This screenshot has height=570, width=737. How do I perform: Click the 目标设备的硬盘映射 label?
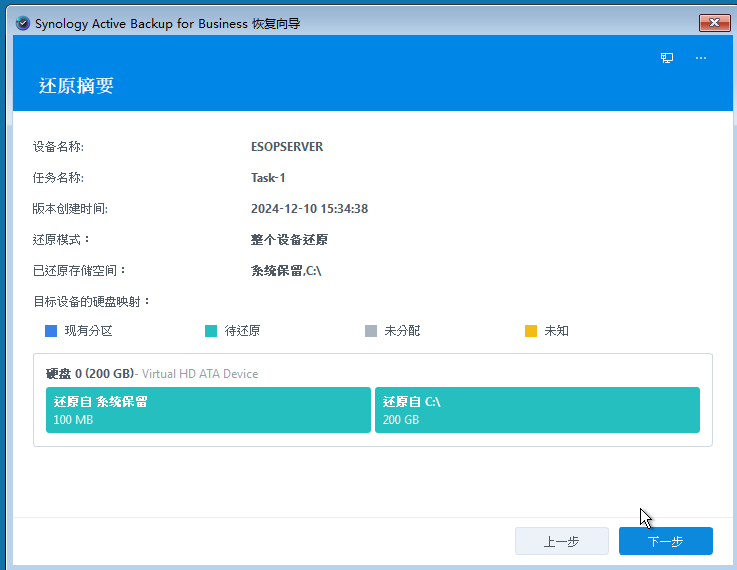(x=91, y=301)
